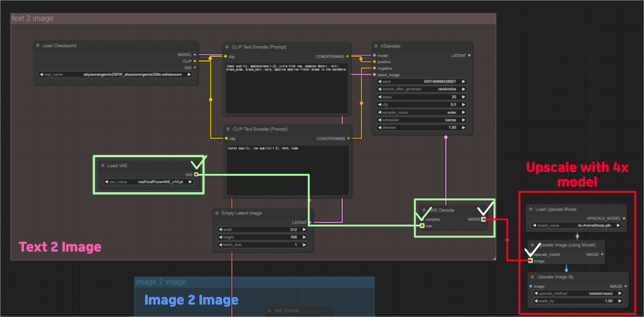Click the clip input port of top CLIP Text Encode
644x317 pixels.
coord(226,56)
